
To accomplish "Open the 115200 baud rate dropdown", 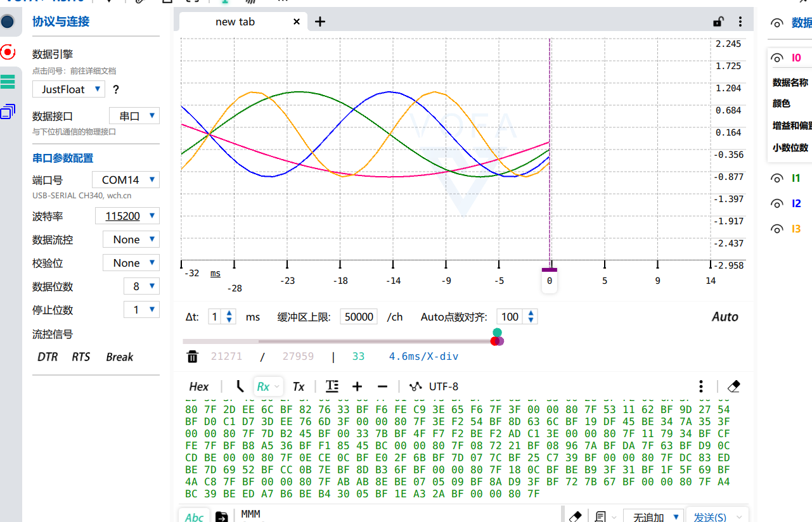I will tap(127, 216).
